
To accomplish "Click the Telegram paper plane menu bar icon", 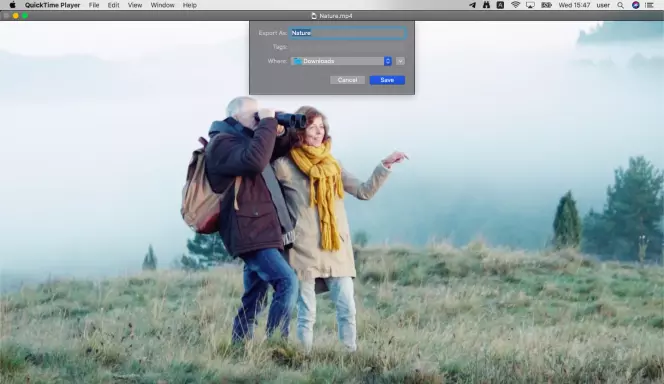I will pos(472,5).
